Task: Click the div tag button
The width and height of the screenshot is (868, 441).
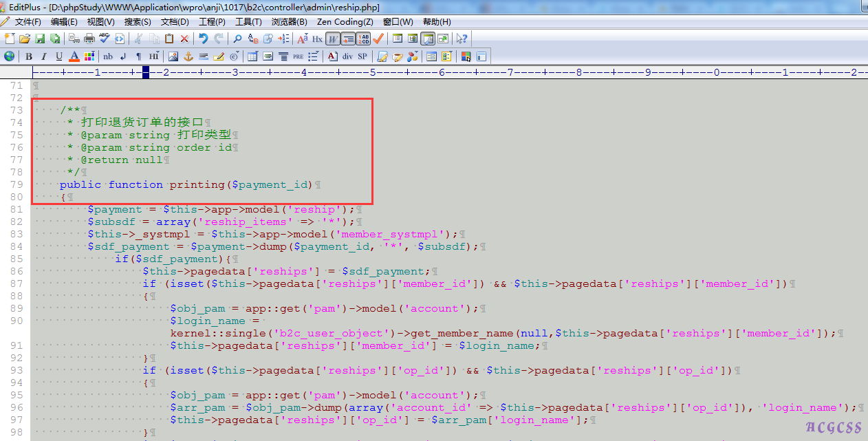Action: (x=347, y=56)
